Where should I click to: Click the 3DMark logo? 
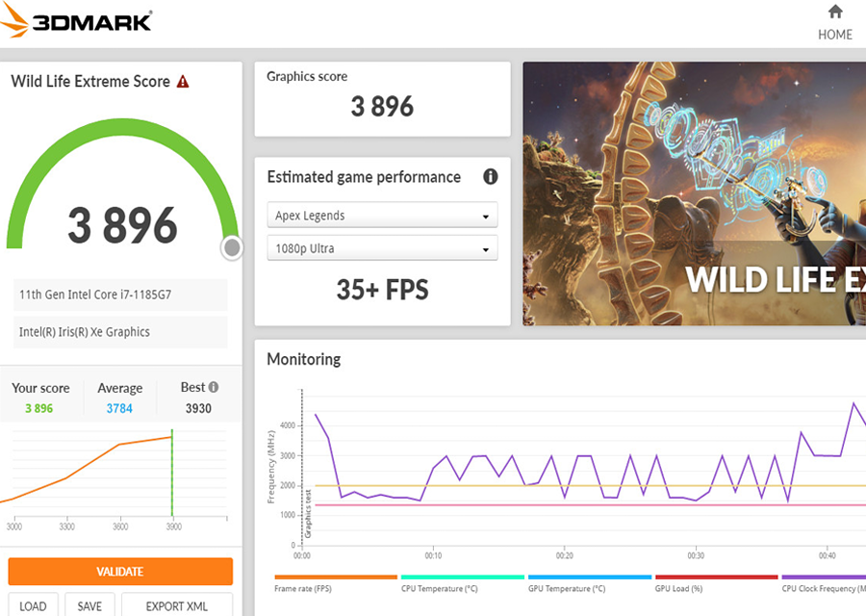click(x=76, y=21)
